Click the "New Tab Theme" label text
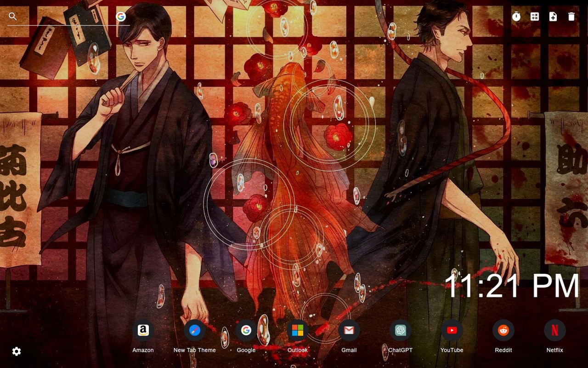The image size is (588, 368). (195, 350)
